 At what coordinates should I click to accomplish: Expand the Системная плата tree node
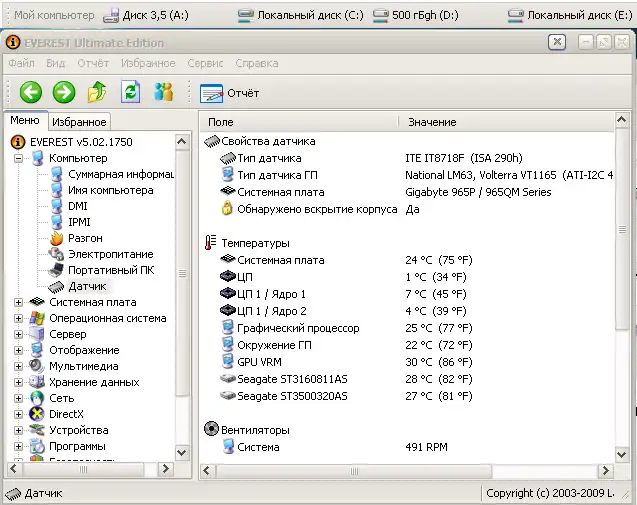(19, 302)
